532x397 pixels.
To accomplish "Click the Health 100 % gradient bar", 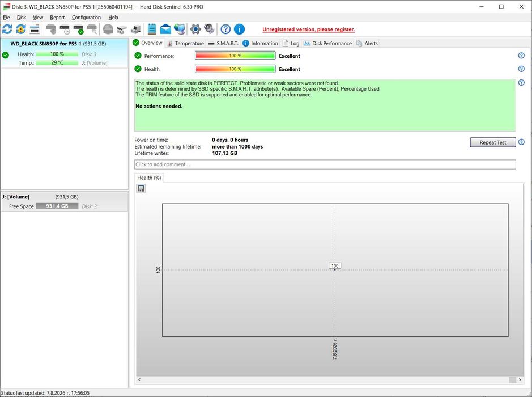I will click(x=235, y=69).
